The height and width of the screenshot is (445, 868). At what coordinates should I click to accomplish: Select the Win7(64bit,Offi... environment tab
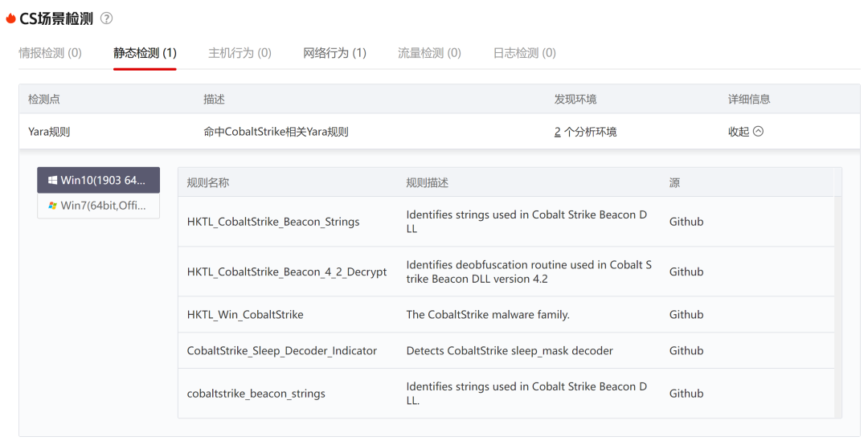(99, 206)
